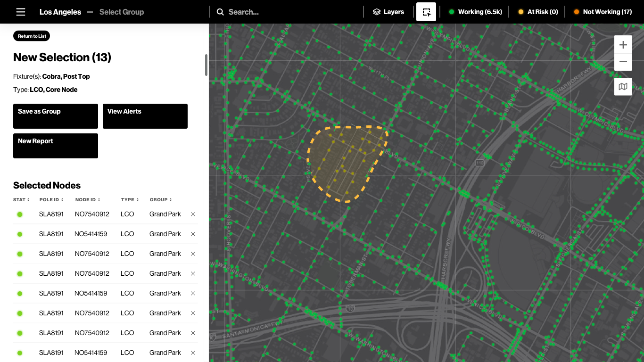Sort nodes by TYPE column
The height and width of the screenshot is (362, 644).
click(130, 200)
